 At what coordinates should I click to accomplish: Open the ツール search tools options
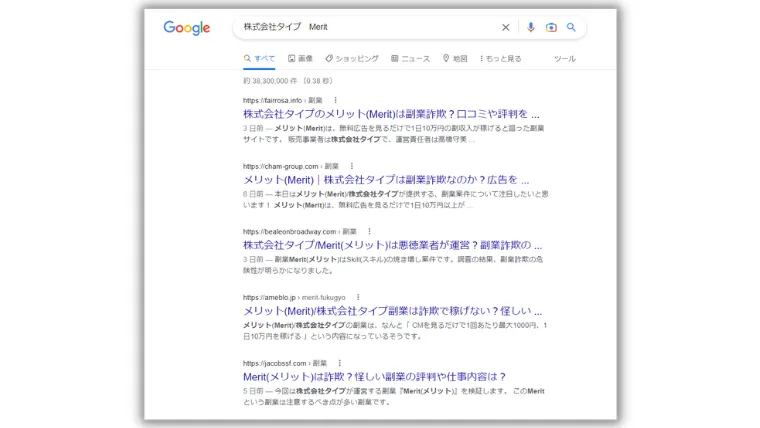564,59
